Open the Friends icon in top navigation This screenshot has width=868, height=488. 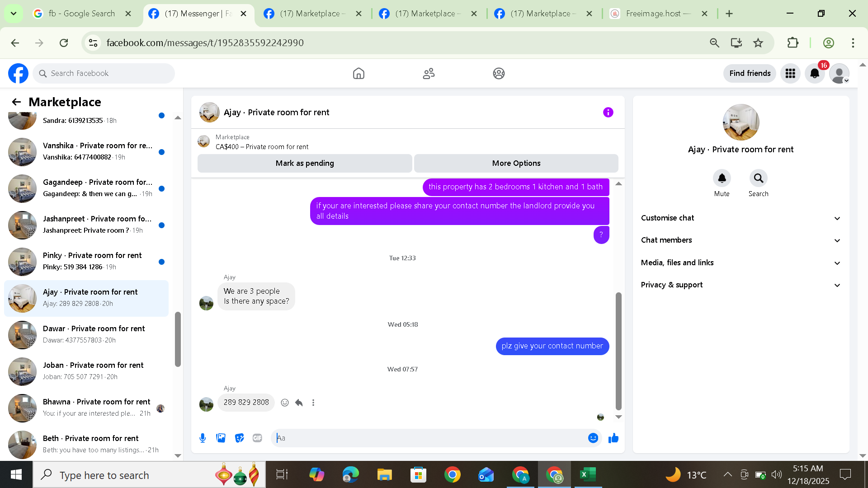point(429,73)
